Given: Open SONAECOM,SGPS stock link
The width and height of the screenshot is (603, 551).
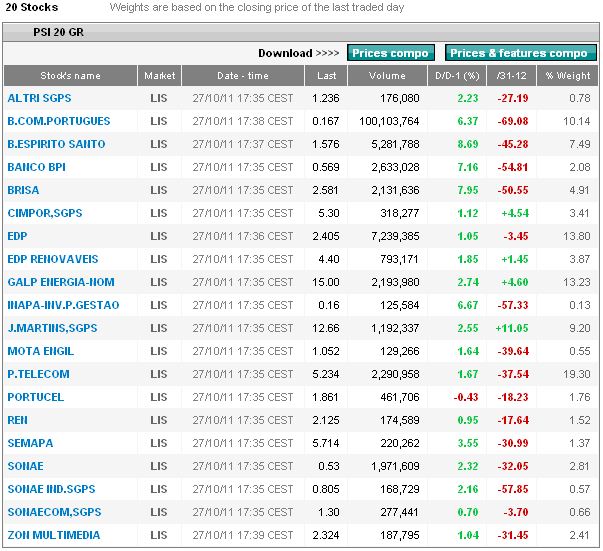Looking at the screenshot, I should click(x=55, y=512).
